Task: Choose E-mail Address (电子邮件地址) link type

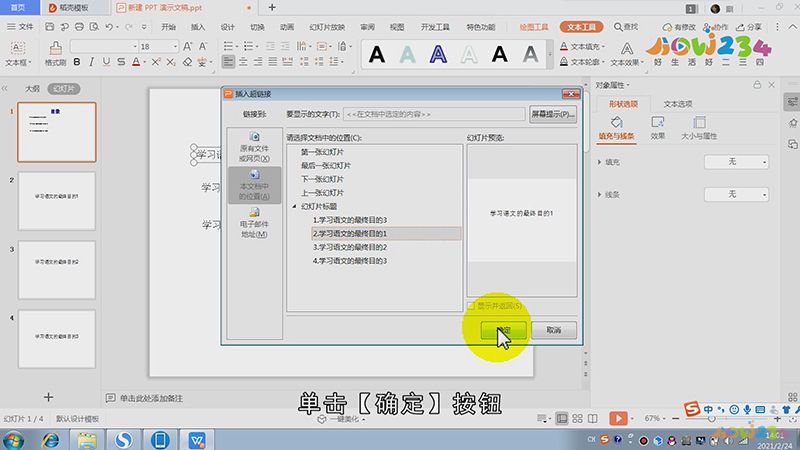Action: [254, 223]
